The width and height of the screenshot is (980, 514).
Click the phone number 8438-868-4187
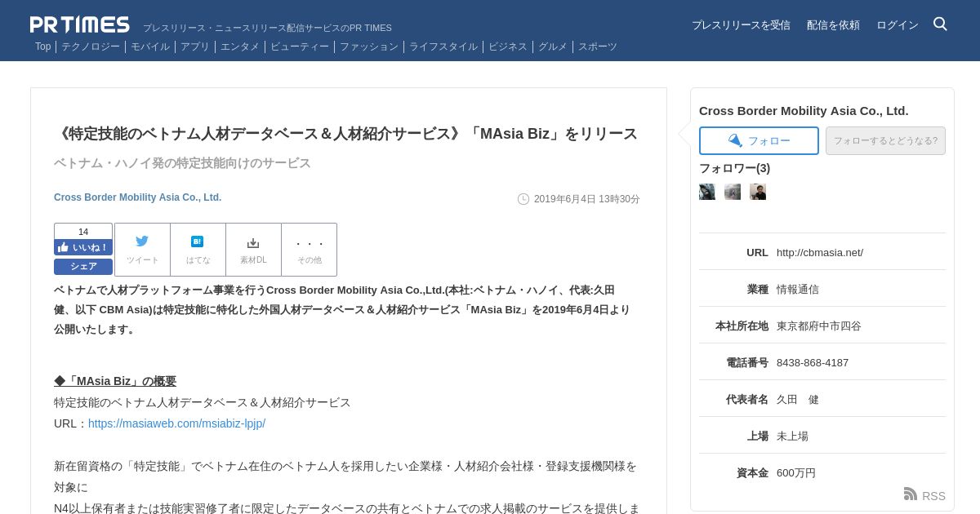click(813, 362)
